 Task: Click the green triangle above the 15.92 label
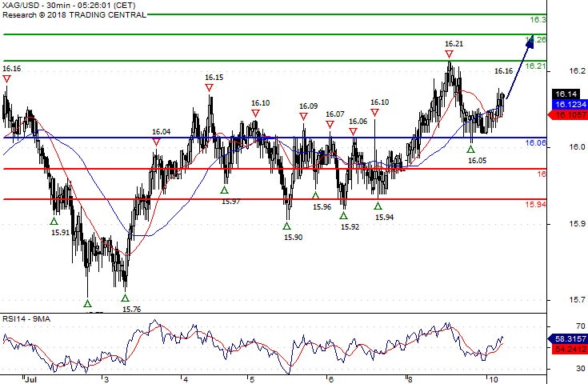coord(343,216)
